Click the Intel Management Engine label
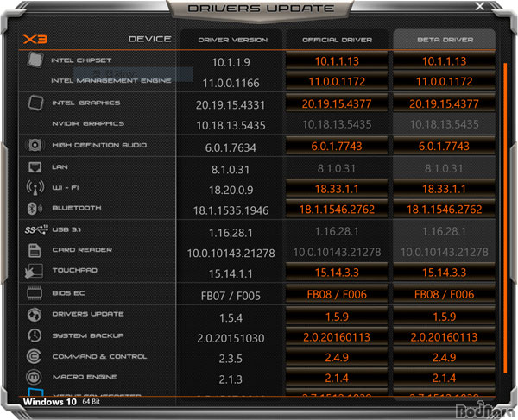518x420 pixels. pos(111,80)
